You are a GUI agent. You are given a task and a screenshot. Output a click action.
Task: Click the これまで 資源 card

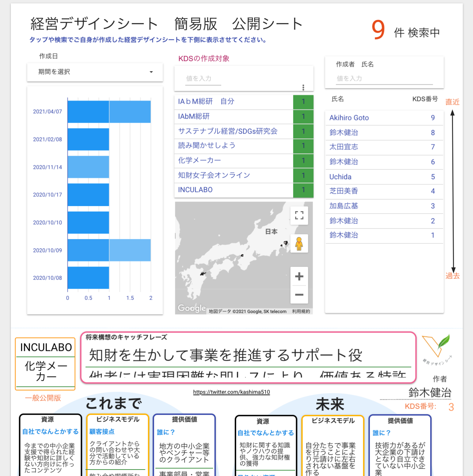click(50, 445)
